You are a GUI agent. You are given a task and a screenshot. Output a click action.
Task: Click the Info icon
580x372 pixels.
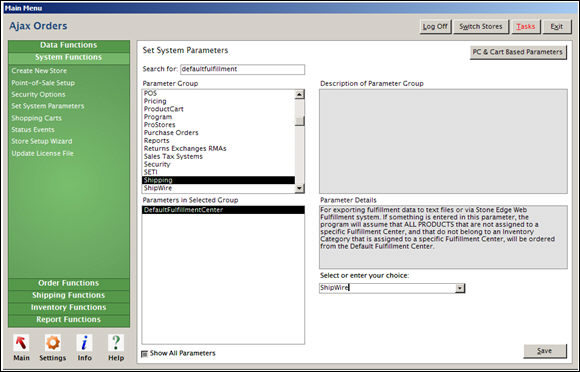(84, 343)
